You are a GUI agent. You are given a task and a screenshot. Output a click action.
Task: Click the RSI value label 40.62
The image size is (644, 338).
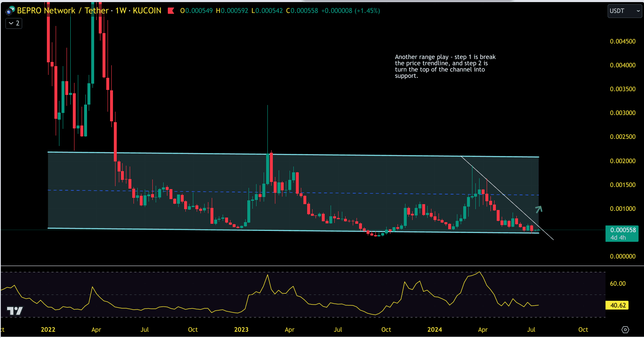618,305
